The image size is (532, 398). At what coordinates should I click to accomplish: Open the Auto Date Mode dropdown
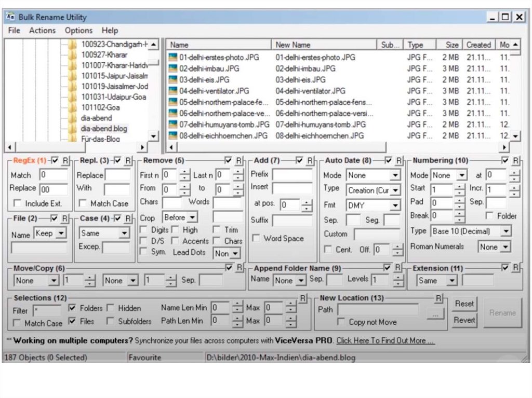point(395,175)
